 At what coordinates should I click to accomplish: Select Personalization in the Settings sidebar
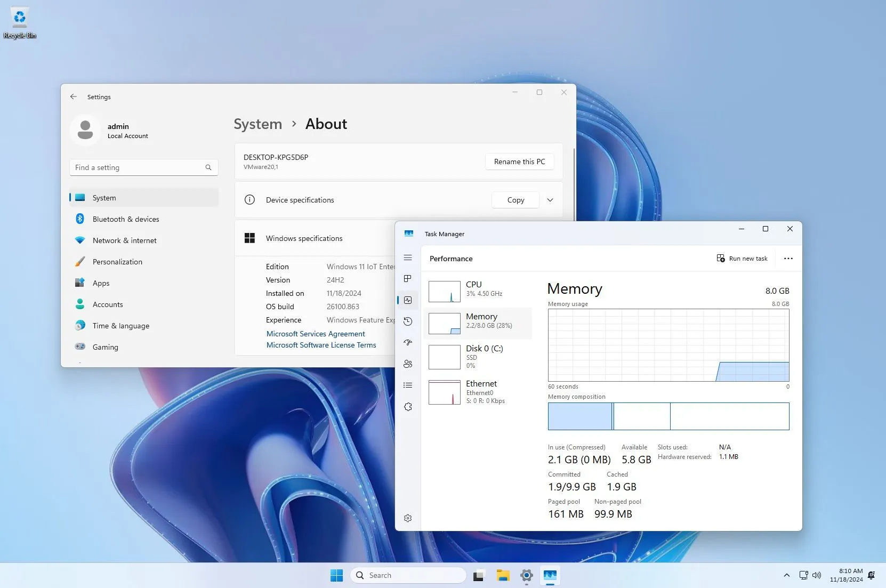[x=117, y=262]
